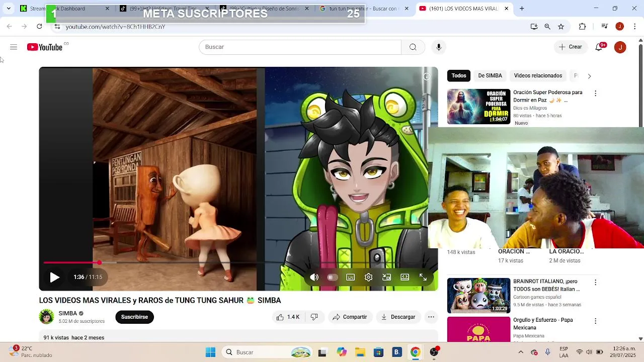Toggle subtitles in the player

[351, 277]
